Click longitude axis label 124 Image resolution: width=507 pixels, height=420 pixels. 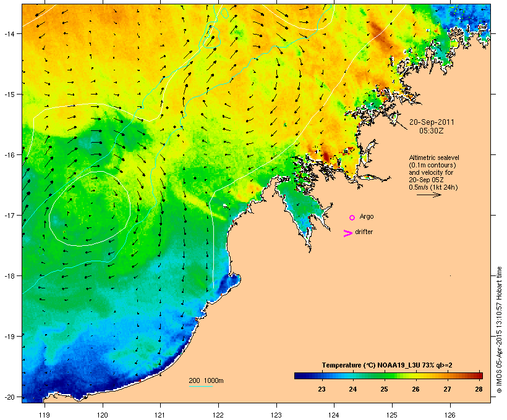pos(334,415)
